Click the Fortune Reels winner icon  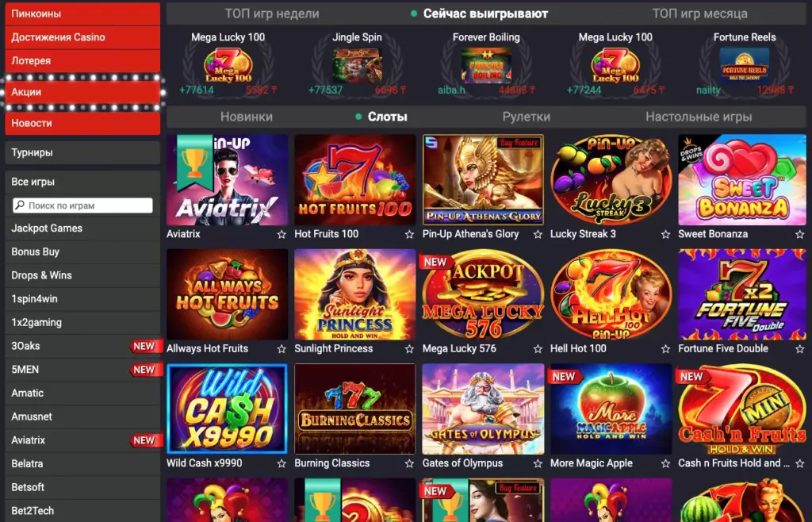tap(744, 65)
